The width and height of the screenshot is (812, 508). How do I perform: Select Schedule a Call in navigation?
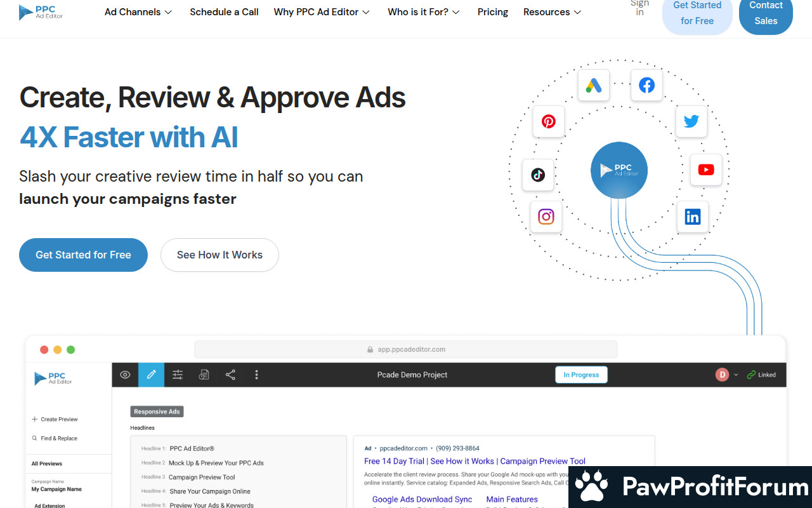[x=224, y=12]
